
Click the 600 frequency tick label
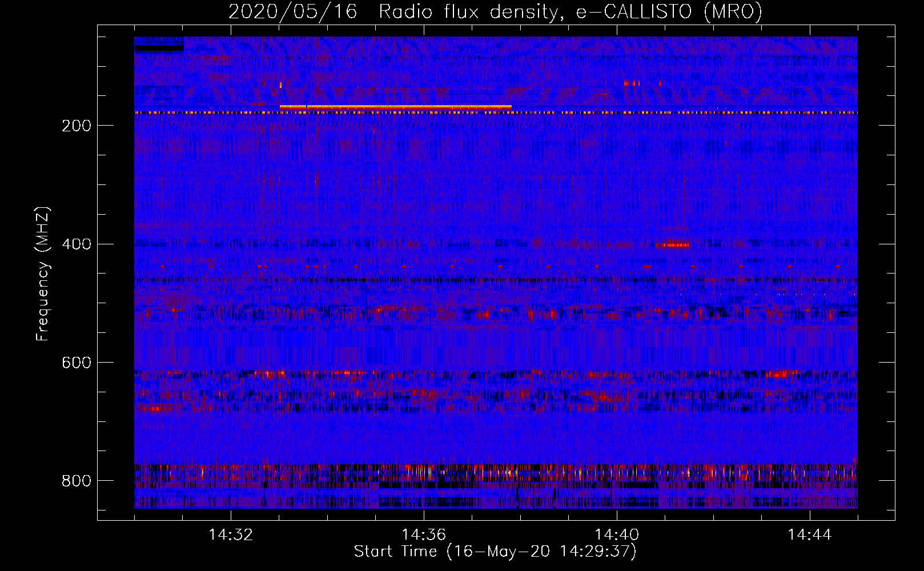[77, 363]
